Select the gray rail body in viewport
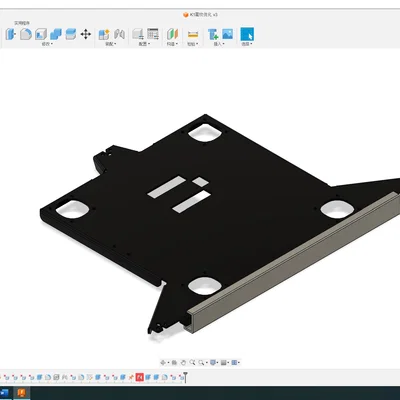This screenshot has height=400, width=400. pyautogui.click(x=293, y=263)
